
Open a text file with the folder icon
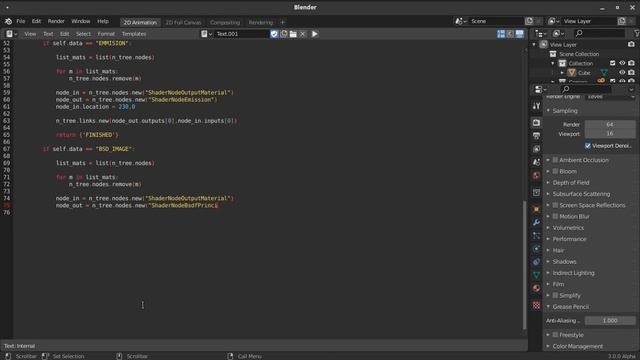[293, 34]
